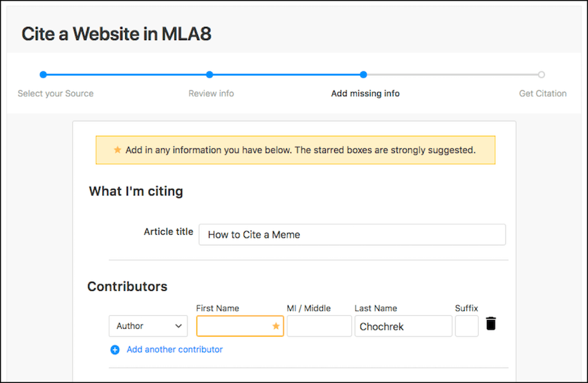Click the Add another contributor link
Viewport: 588px width, 383px height.
pyautogui.click(x=174, y=350)
